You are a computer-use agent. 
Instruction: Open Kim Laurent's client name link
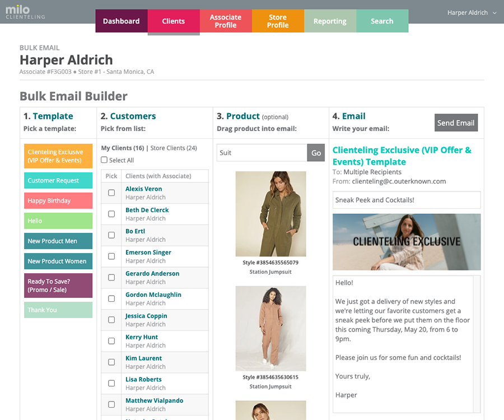144,358
